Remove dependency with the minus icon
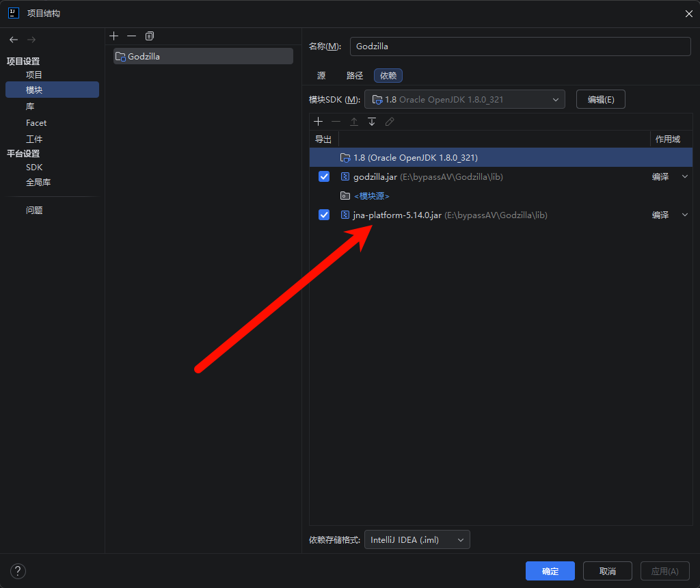The image size is (700, 588). point(336,122)
